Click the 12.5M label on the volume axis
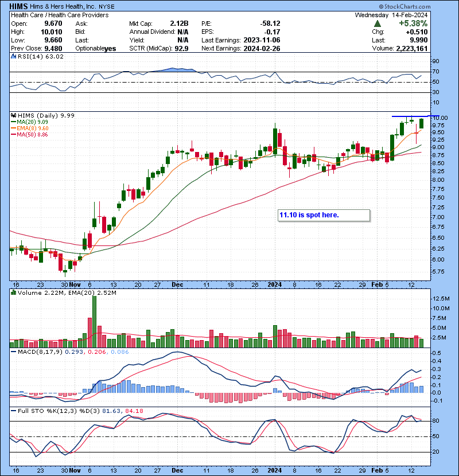The image size is (459, 476). coord(441,299)
